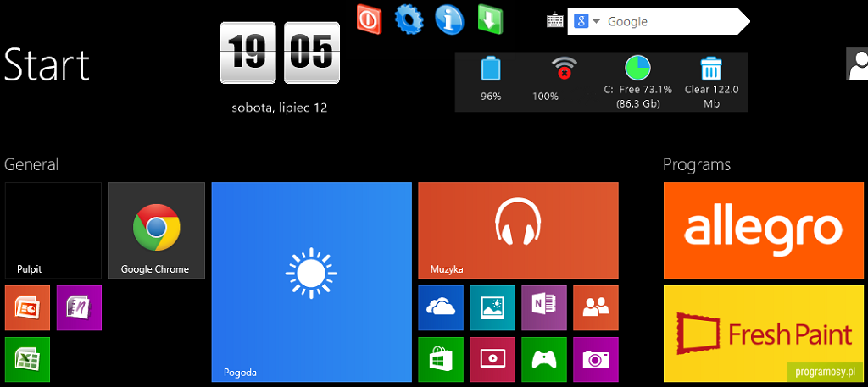Screen dimensions: 868x387
Task: Click the battery status icon showing 96%
Action: pyautogui.click(x=491, y=69)
